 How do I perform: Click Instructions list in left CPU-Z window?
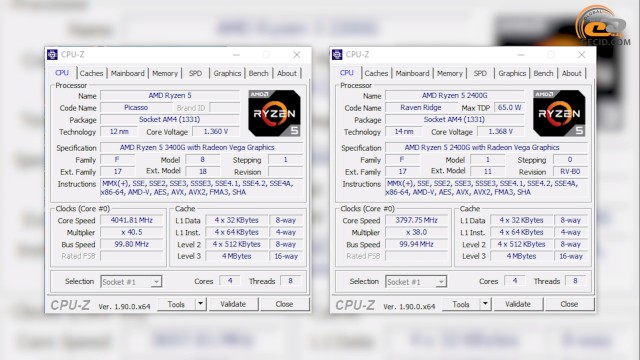point(202,188)
